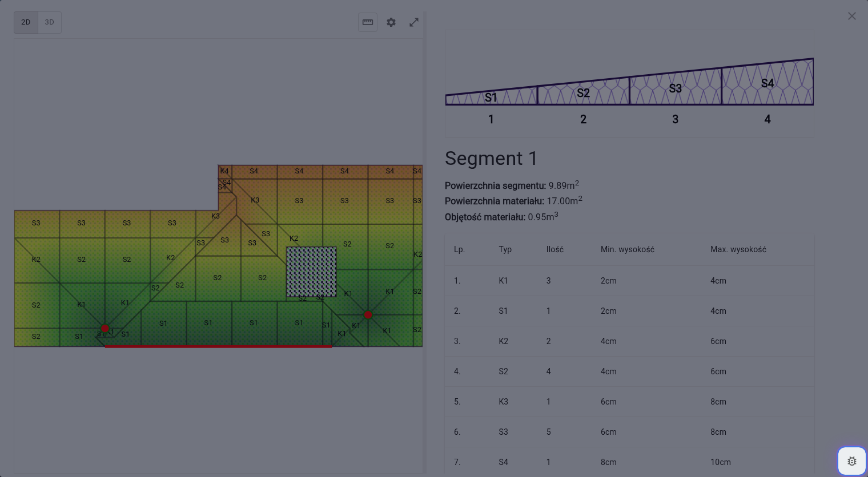The image size is (868, 477).
Task: Select the S2 type cell in table row 4
Action: coord(503,371)
